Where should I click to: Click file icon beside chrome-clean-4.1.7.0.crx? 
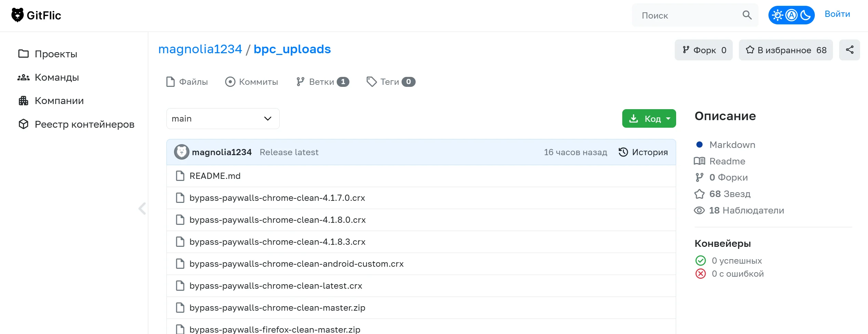(x=180, y=198)
